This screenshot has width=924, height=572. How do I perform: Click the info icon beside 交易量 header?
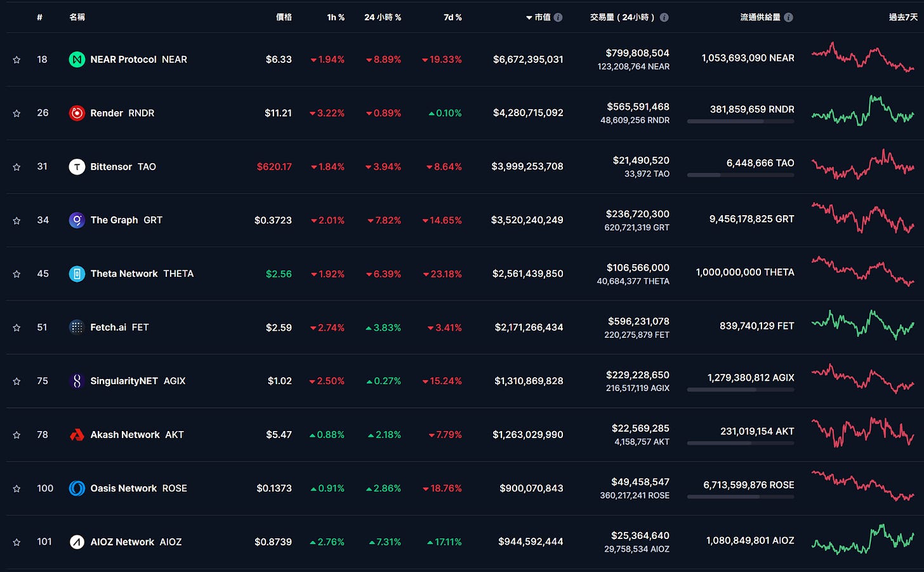664,17
